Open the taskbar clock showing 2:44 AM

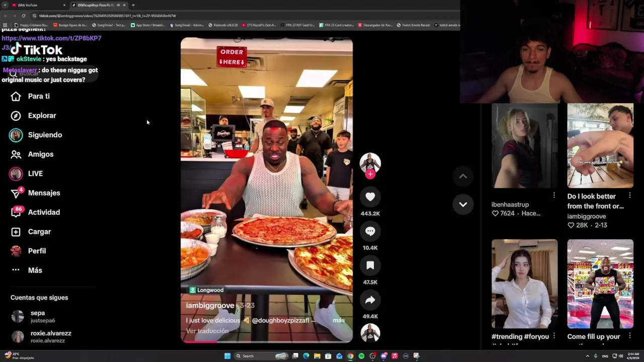(633, 356)
